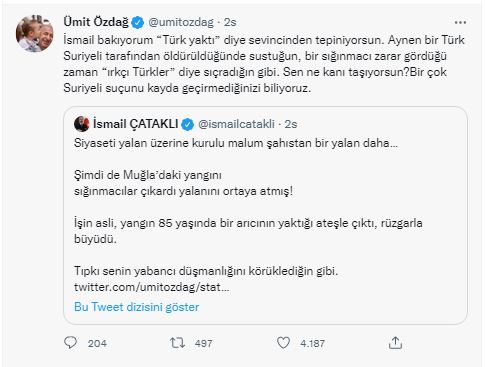
Task: Click Ümit Özdağ's verified badge
Action: (137, 22)
